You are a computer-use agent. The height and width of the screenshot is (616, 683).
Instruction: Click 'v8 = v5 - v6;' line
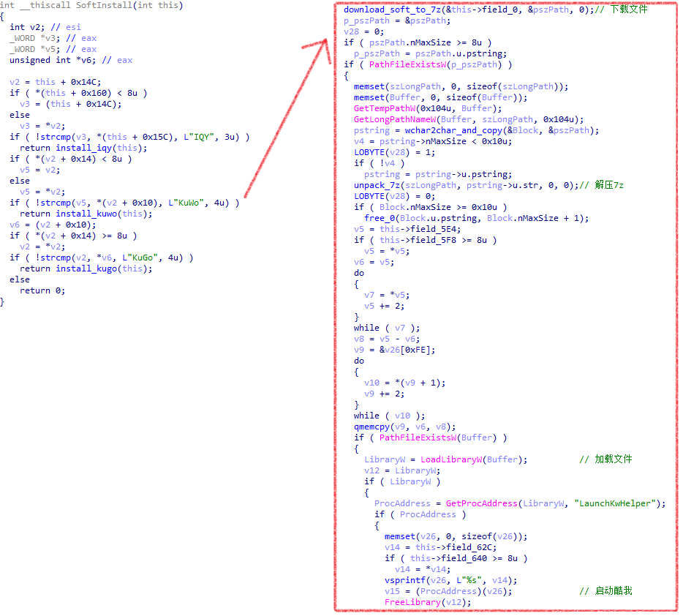(386, 339)
